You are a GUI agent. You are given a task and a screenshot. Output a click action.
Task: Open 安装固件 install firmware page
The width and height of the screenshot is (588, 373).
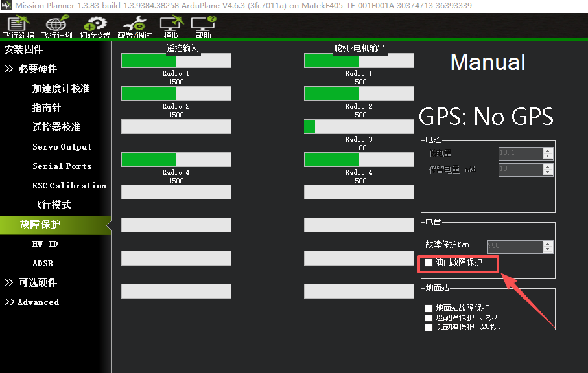coord(23,49)
